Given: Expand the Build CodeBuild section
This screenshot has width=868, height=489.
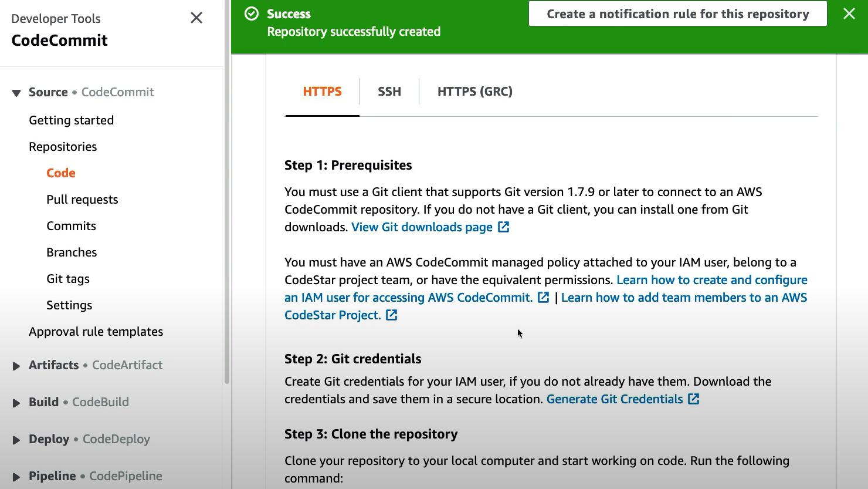Looking at the screenshot, I should [x=16, y=403].
